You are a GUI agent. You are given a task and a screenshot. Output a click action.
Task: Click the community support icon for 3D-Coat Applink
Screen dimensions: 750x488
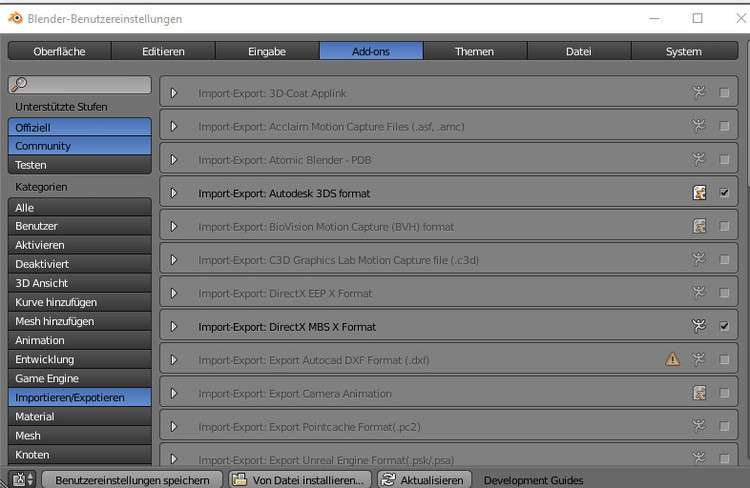tap(699, 92)
